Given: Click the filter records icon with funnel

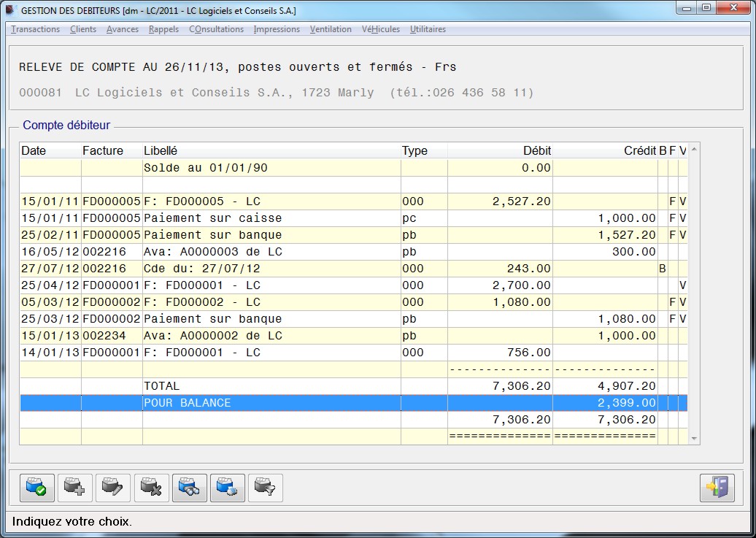Looking at the screenshot, I should click(x=265, y=488).
